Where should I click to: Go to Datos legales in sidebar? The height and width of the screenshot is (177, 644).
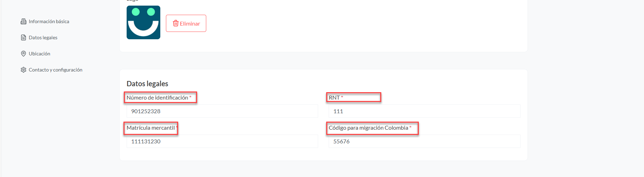43,38
